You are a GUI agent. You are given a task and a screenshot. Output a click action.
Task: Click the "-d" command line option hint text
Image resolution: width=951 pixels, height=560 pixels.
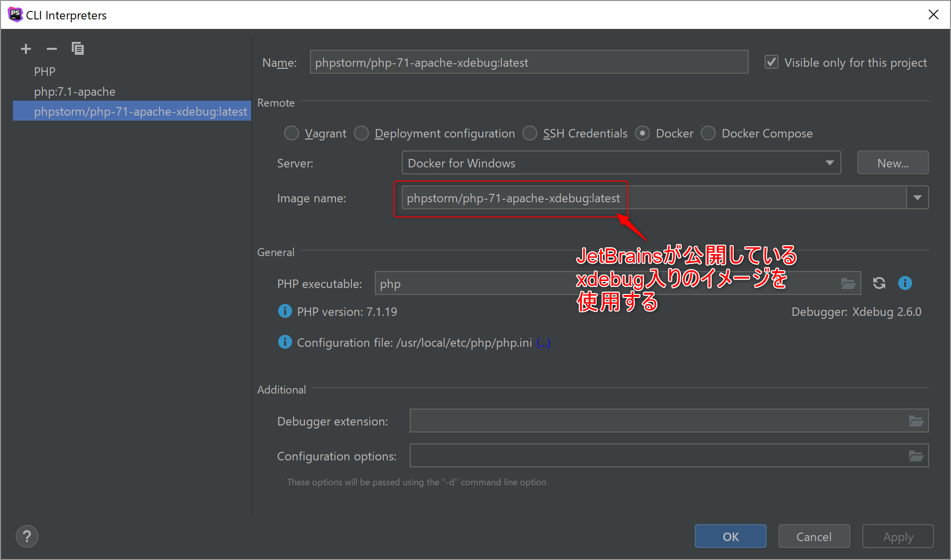[417, 482]
